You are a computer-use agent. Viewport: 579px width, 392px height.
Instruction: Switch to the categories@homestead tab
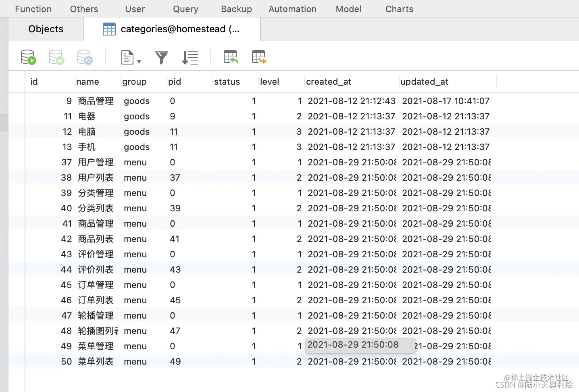coord(172,29)
